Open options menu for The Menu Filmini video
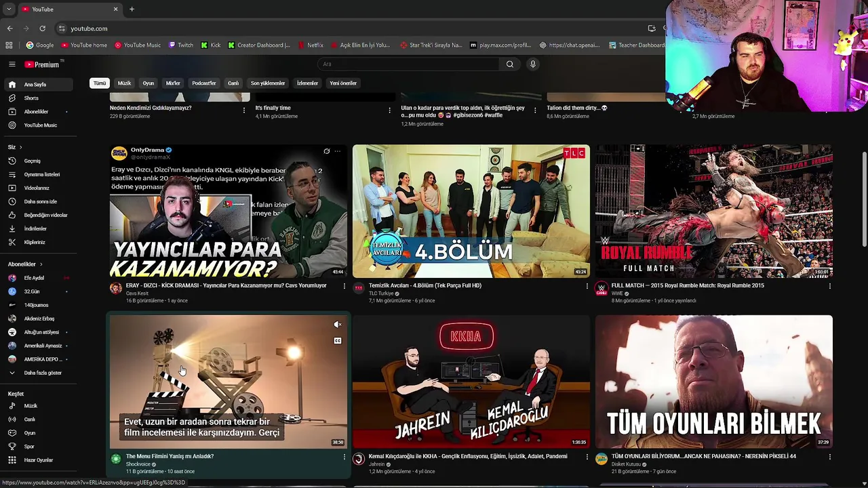This screenshot has height=488, width=868. [344, 457]
